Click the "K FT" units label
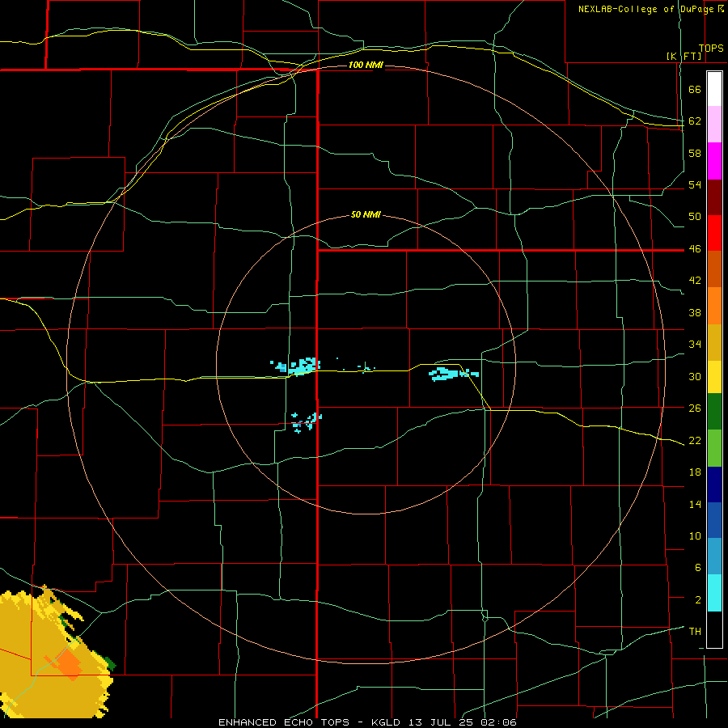The height and width of the screenshot is (728, 728). (x=684, y=57)
